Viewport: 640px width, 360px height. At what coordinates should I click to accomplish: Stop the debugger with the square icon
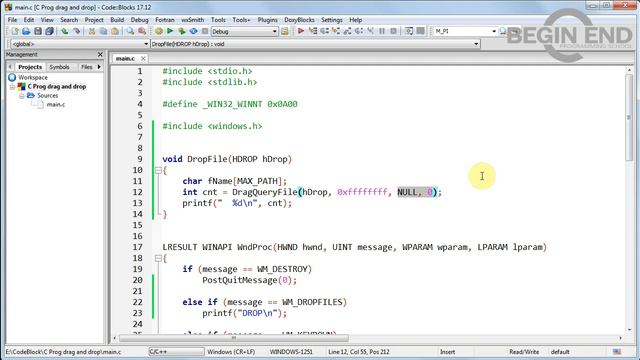click(x=393, y=31)
